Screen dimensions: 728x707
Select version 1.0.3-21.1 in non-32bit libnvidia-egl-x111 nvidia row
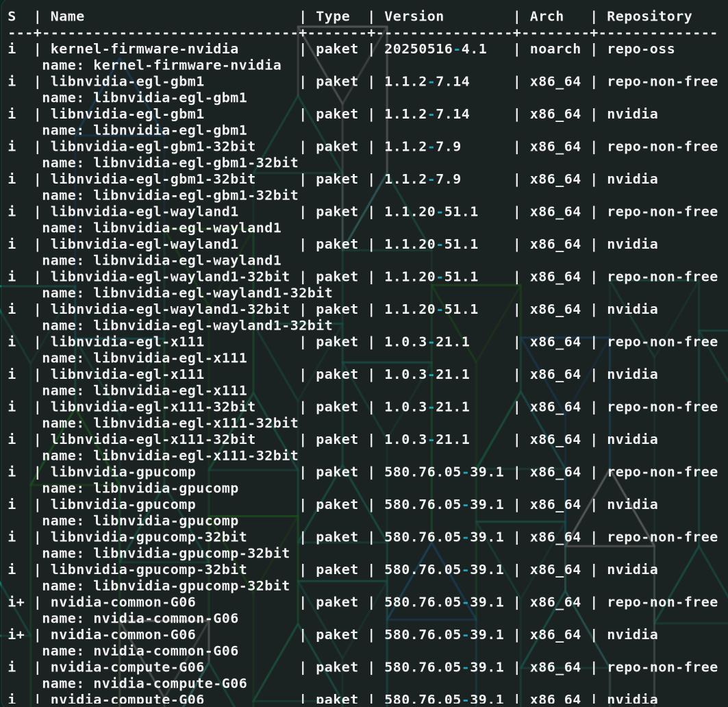pos(427,374)
